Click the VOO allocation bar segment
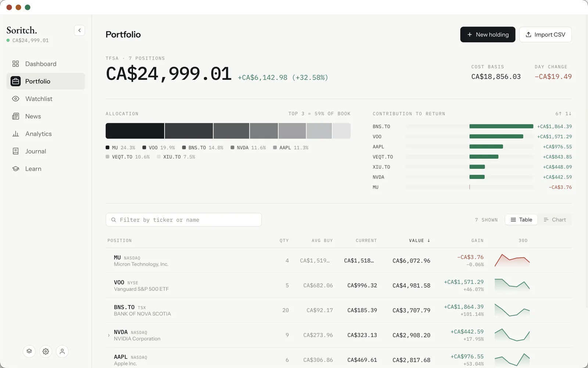The image size is (588, 368). (189, 131)
